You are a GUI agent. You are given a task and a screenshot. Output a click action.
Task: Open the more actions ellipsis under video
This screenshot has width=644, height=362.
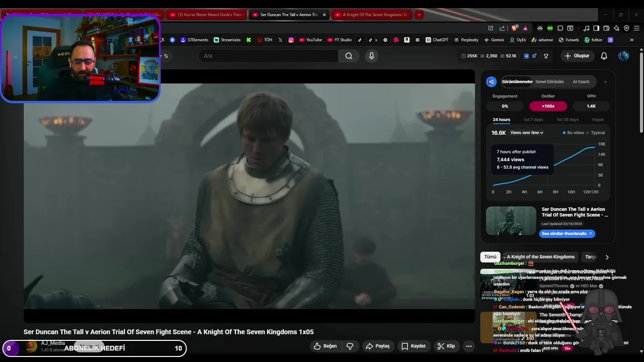(469, 346)
